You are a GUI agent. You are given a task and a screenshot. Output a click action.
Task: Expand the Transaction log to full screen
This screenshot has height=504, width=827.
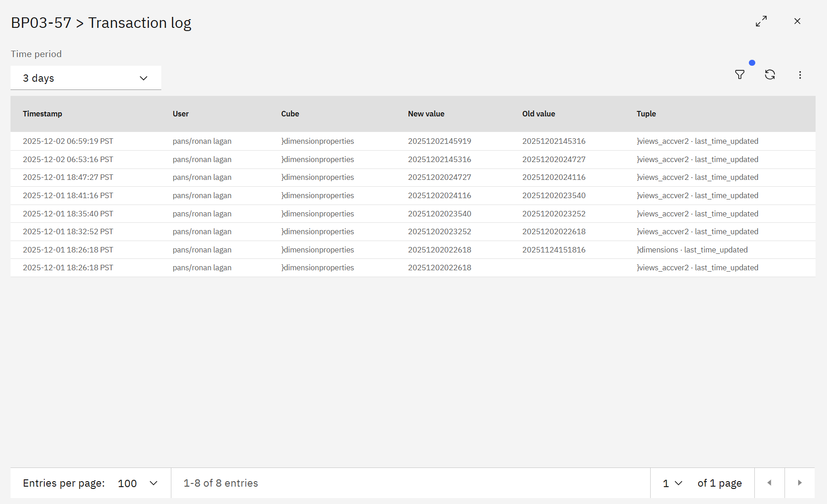pyautogui.click(x=761, y=21)
